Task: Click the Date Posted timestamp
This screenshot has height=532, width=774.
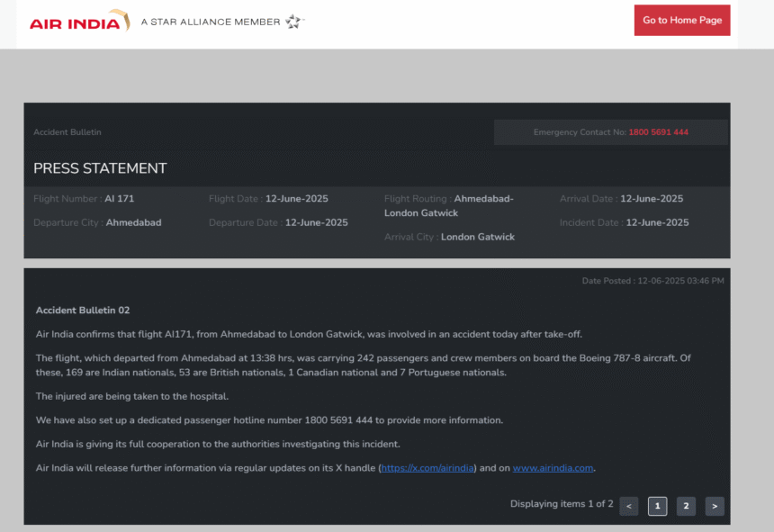Action: (x=652, y=281)
